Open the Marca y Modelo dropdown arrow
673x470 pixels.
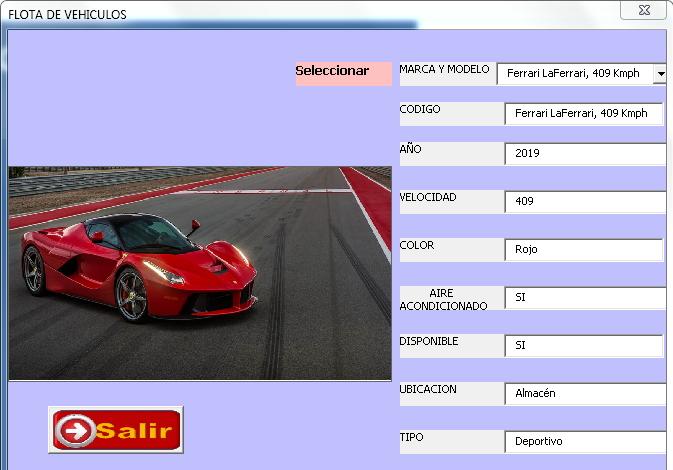point(660,73)
